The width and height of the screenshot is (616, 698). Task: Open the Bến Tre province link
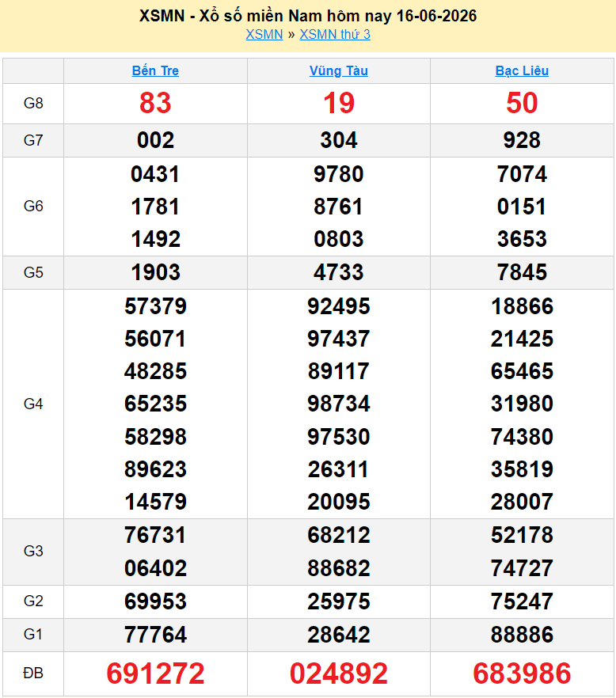tap(155, 70)
